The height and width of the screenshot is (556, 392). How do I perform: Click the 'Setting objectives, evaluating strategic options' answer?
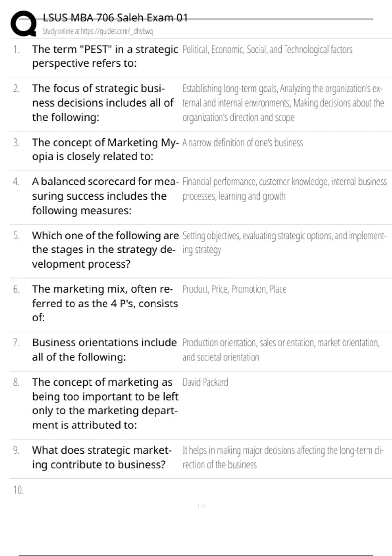[x=284, y=242]
